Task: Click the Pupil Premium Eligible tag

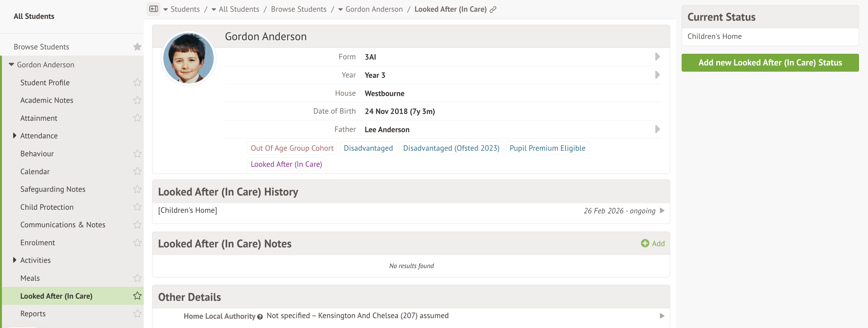Action: coord(547,148)
